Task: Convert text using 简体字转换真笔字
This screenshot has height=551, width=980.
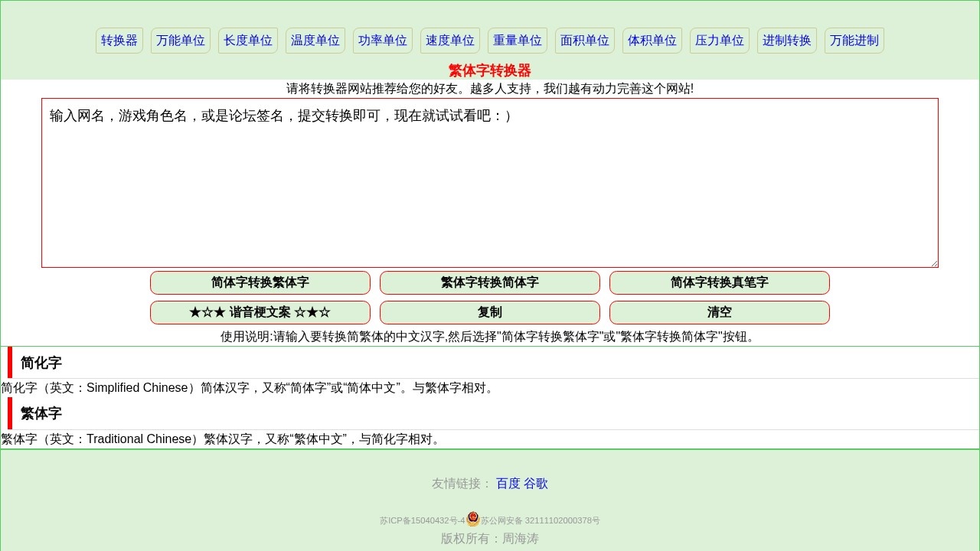Action: pos(719,282)
